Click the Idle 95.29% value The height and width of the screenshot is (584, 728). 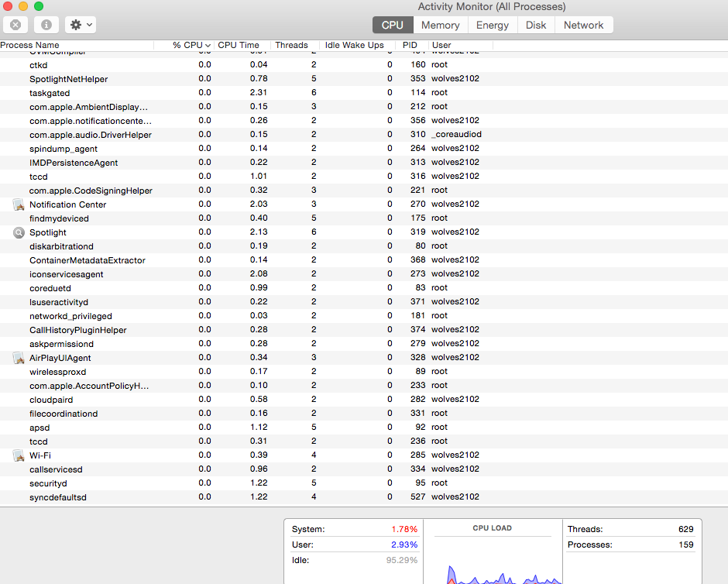[402, 560]
